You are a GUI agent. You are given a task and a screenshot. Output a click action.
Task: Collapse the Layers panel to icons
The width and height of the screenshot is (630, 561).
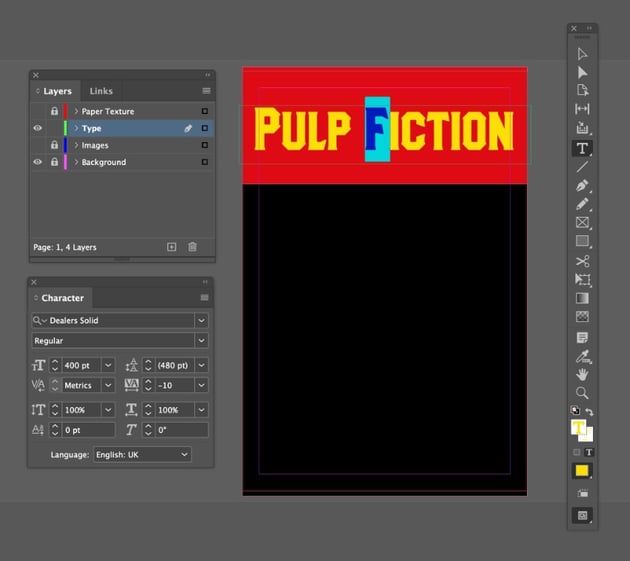tap(207, 75)
